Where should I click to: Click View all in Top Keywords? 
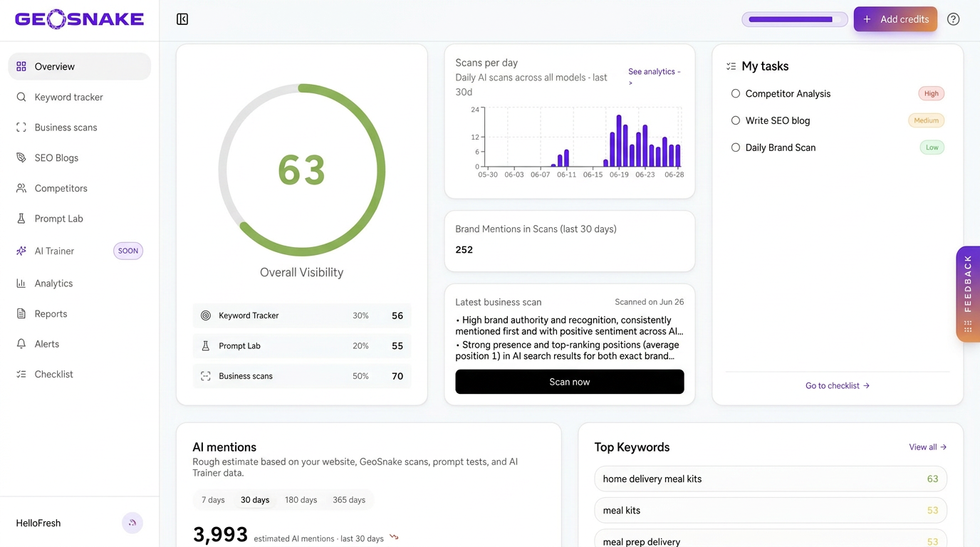pyautogui.click(x=927, y=447)
